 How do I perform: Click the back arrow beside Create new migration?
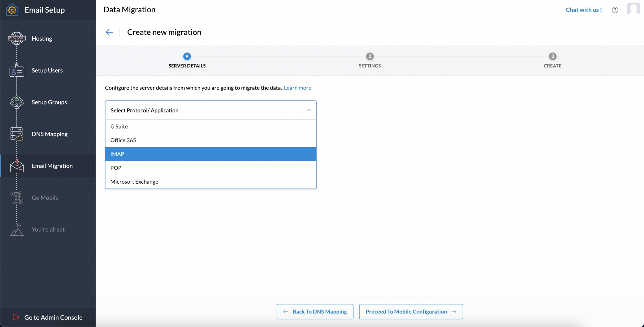click(109, 32)
